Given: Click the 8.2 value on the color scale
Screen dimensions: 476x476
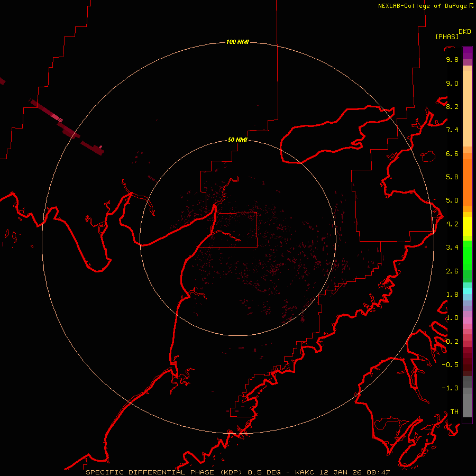Looking at the screenshot, I should (x=452, y=106).
